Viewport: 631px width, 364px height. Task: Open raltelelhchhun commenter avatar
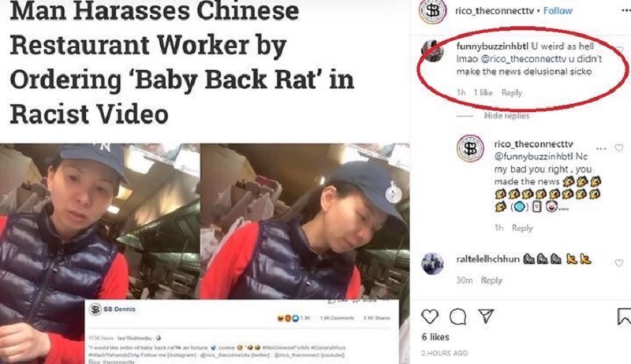click(432, 264)
